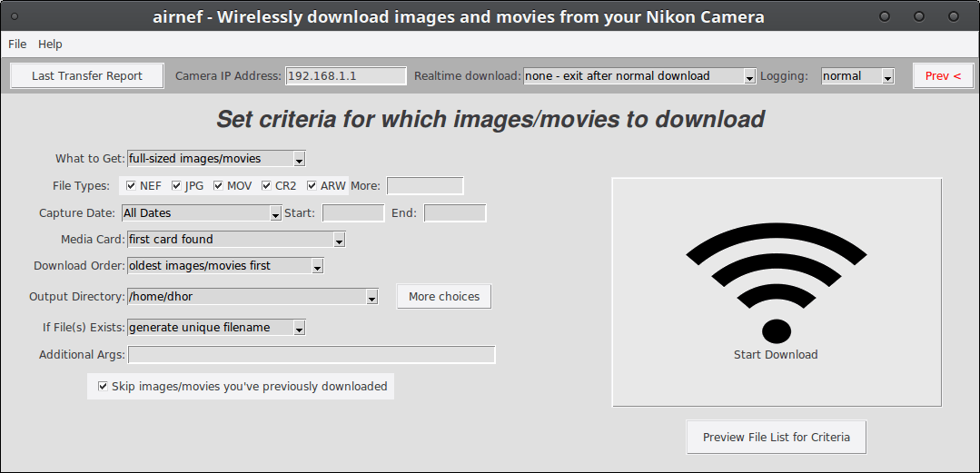Click the More file types input field
The height and width of the screenshot is (473, 980).
coord(426,185)
